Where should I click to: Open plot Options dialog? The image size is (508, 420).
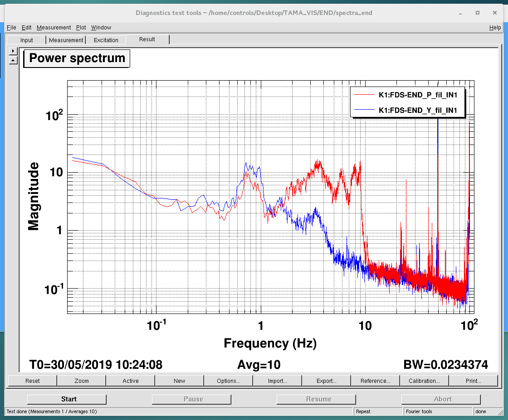(x=229, y=381)
